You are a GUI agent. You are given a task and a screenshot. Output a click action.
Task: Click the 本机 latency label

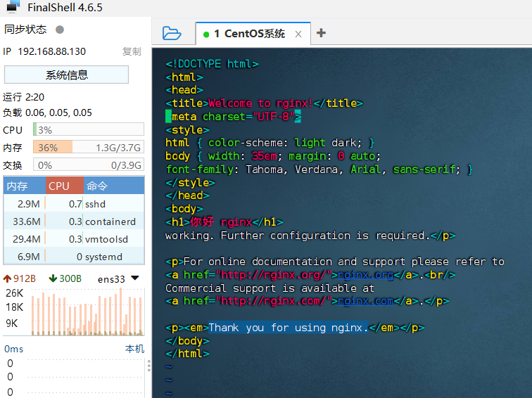click(134, 349)
